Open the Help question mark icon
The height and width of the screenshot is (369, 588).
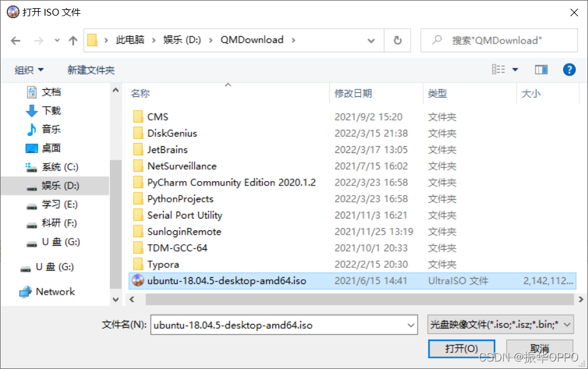tap(569, 69)
